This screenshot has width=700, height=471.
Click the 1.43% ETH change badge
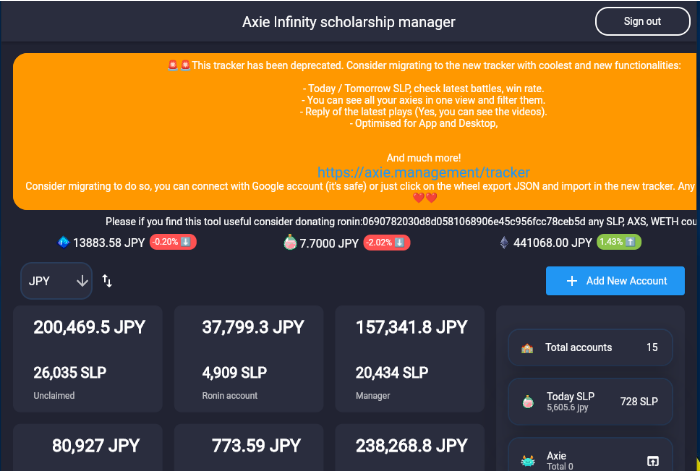619,242
